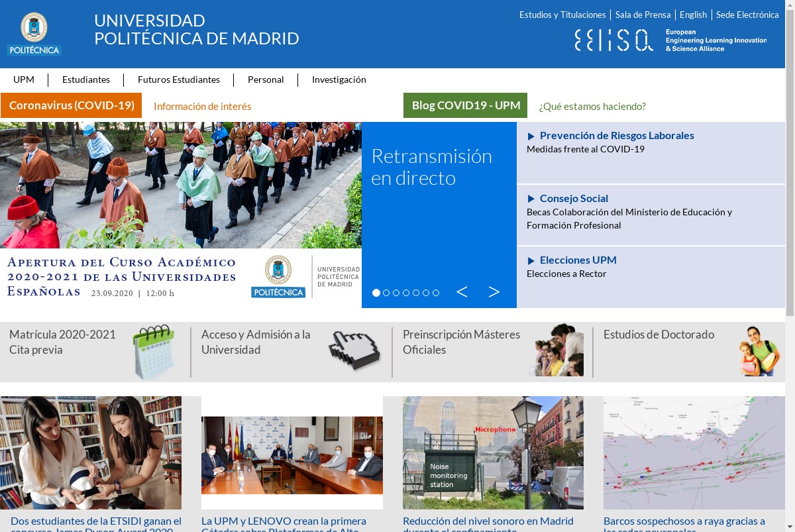Select the fifth carousel slide dot
The image size is (795, 532).
[x=416, y=293]
